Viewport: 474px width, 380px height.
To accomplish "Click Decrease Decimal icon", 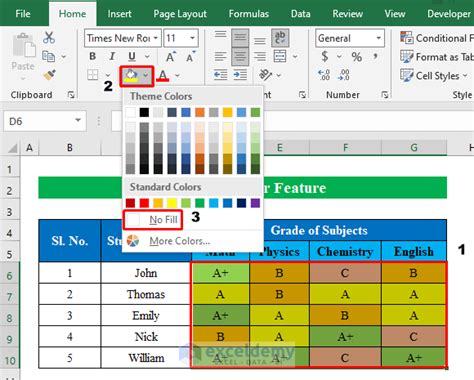I will pos(344,75).
